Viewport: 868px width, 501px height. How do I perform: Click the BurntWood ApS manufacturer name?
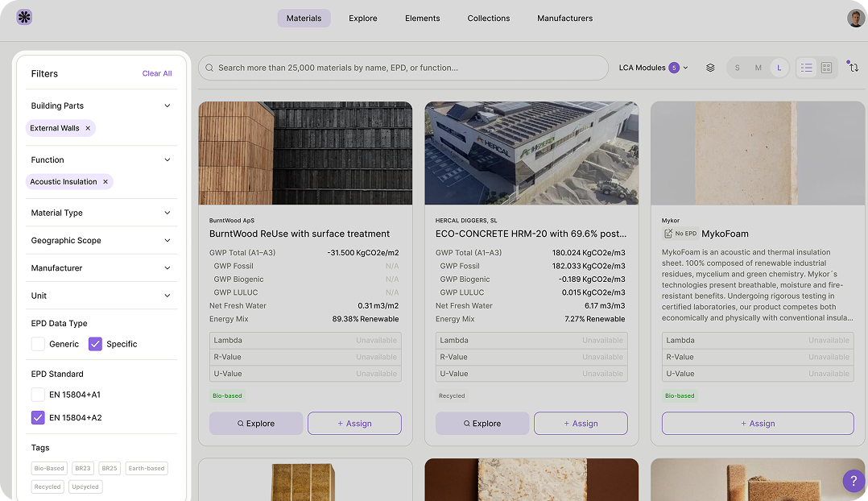pos(232,221)
